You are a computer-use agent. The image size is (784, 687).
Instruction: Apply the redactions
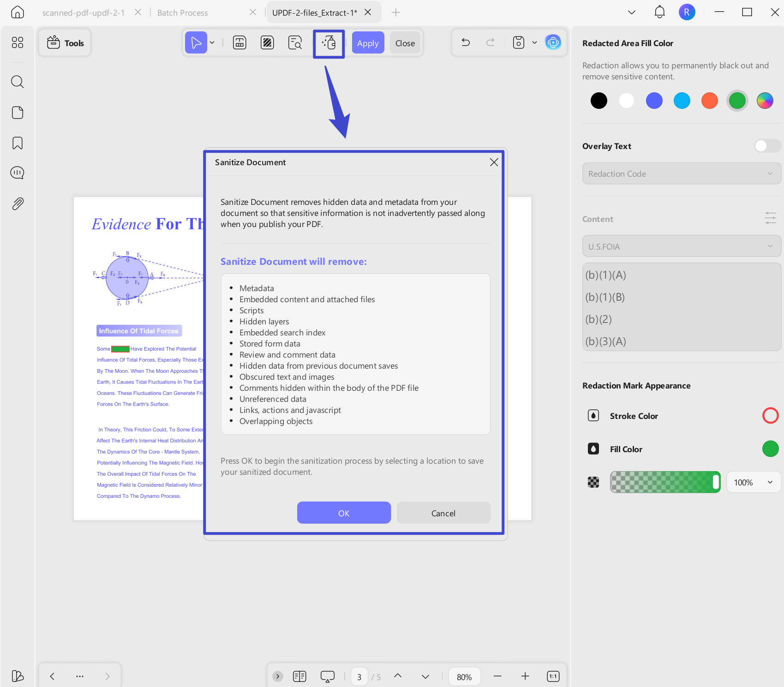point(368,43)
